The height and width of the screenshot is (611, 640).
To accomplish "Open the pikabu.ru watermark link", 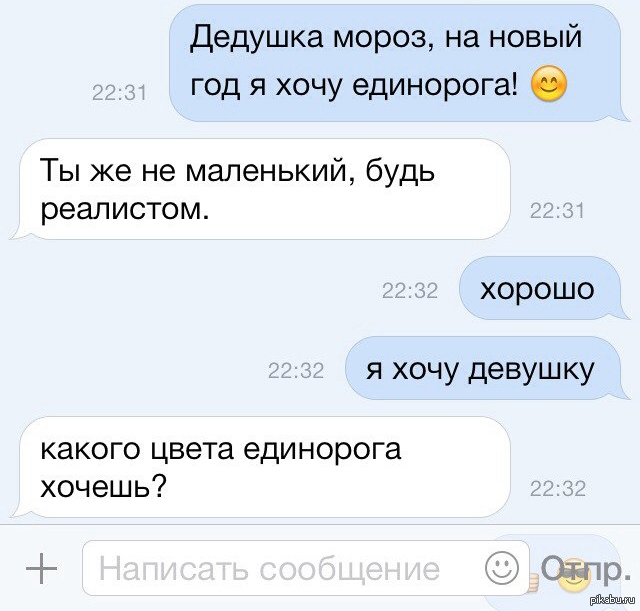I will [x=613, y=600].
